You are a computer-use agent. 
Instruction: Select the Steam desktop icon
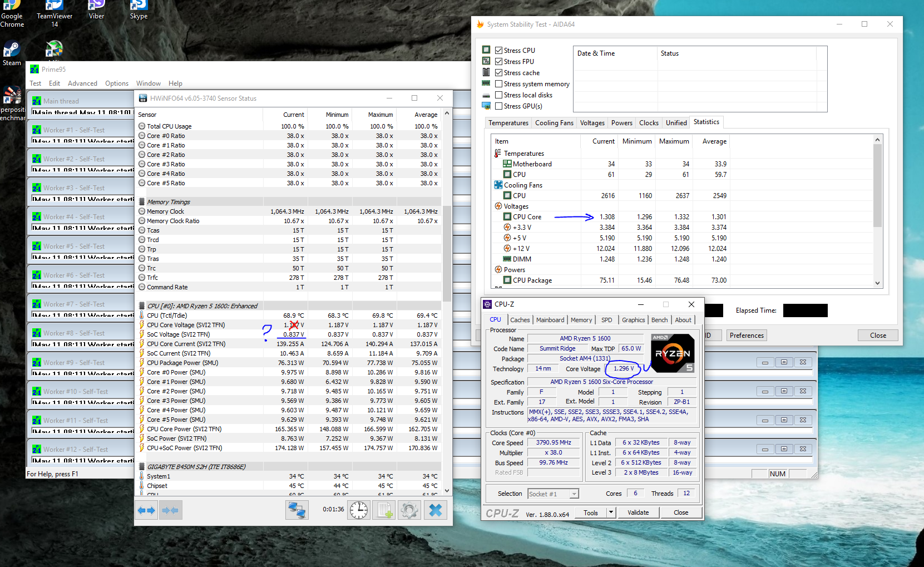click(12, 54)
